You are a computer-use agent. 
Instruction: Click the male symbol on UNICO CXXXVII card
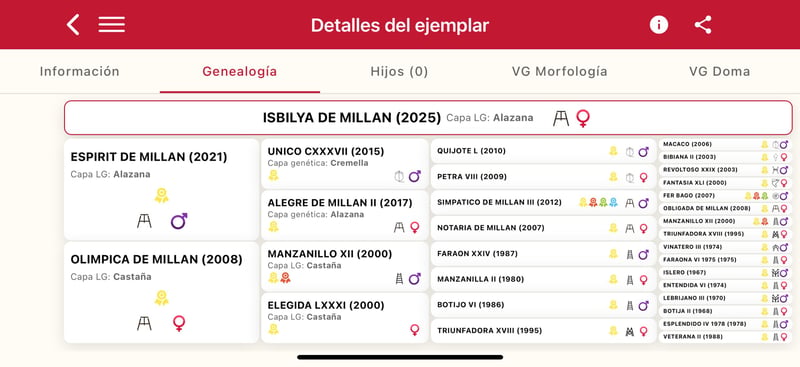(415, 176)
